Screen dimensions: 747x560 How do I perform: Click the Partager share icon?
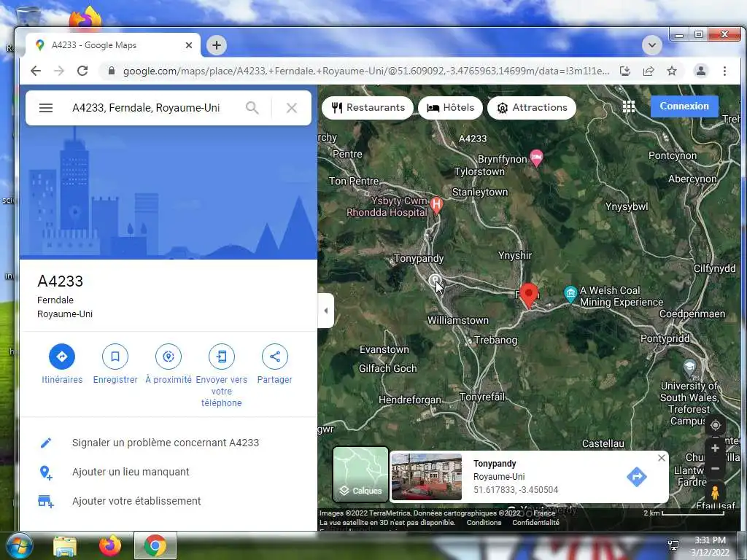point(275,356)
